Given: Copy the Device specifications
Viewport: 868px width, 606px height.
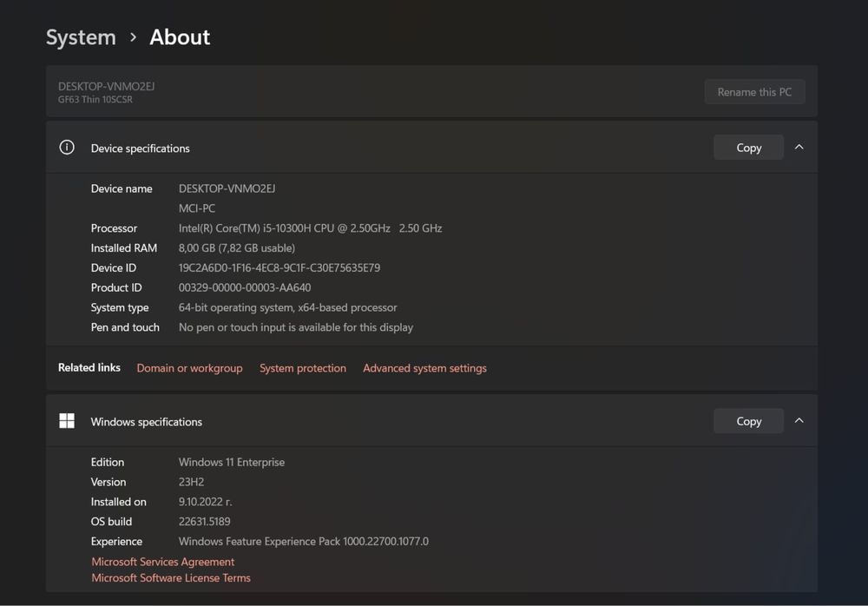Looking at the screenshot, I should click(748, 148).
